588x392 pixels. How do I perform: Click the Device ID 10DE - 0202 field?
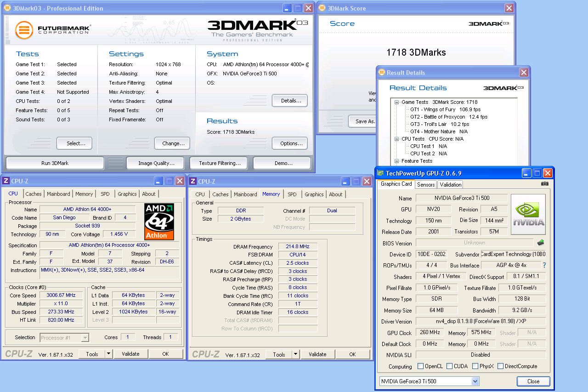click(431, 254)
